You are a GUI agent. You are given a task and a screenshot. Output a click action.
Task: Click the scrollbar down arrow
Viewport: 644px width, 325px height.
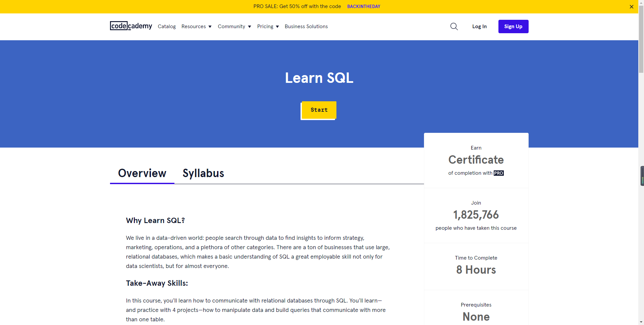click(641, 322)
